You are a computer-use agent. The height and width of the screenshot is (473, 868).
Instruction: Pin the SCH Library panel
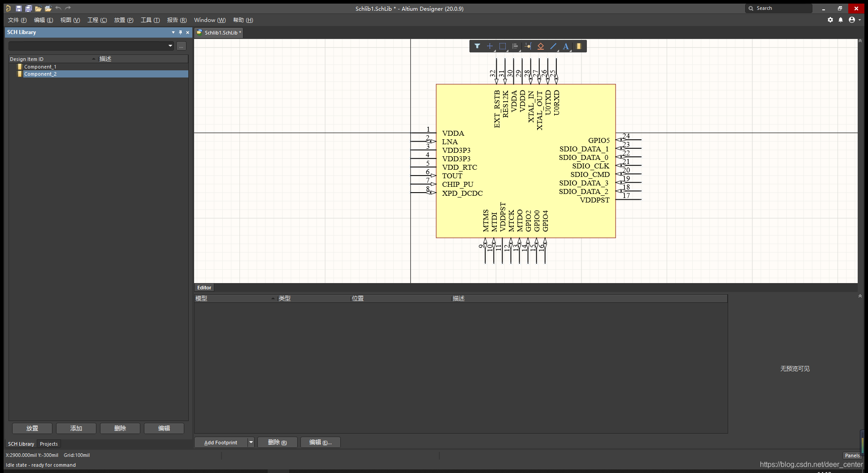pyautogui.click(x=181, y=32)
